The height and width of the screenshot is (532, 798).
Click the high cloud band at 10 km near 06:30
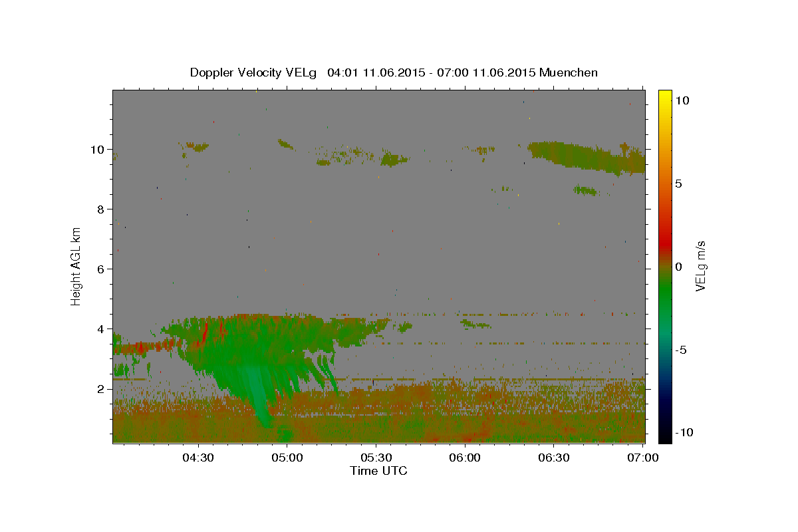point(585,157)
